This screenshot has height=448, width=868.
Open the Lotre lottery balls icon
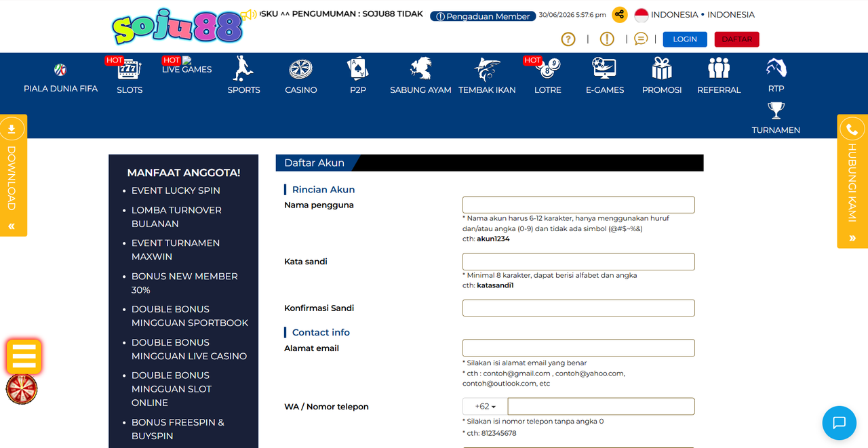(x=548, y=69)
